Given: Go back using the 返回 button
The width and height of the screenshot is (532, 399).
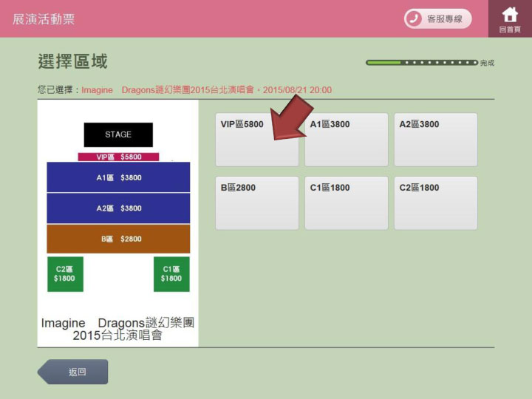Looking at the screenshot, I should click(x=72, y=372).
